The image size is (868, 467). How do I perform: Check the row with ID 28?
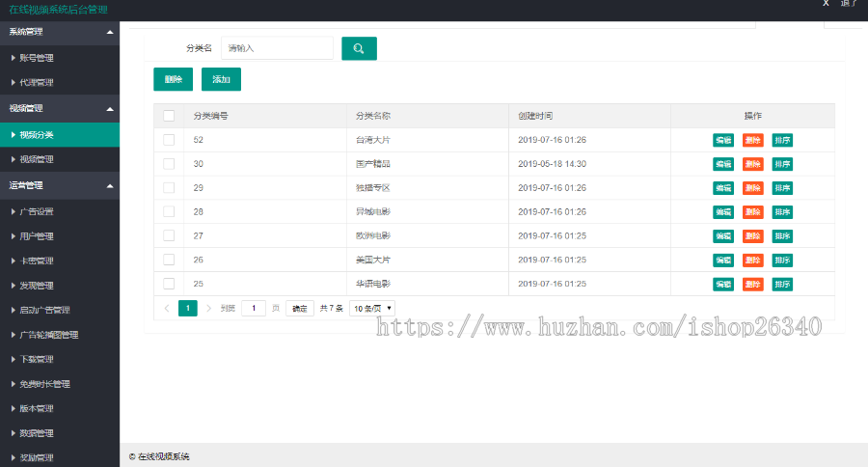click(x=169, y=211)
